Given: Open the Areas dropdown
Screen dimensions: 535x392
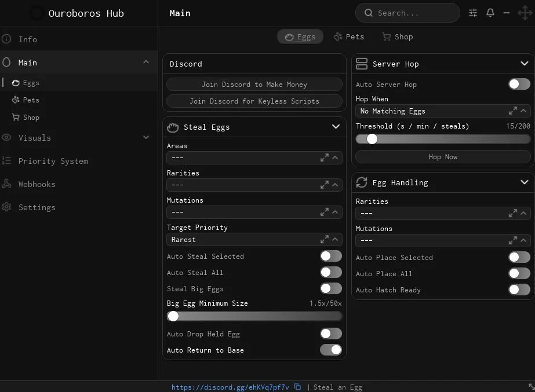Looking at the screenshot, I should click(x=254, y=157).
